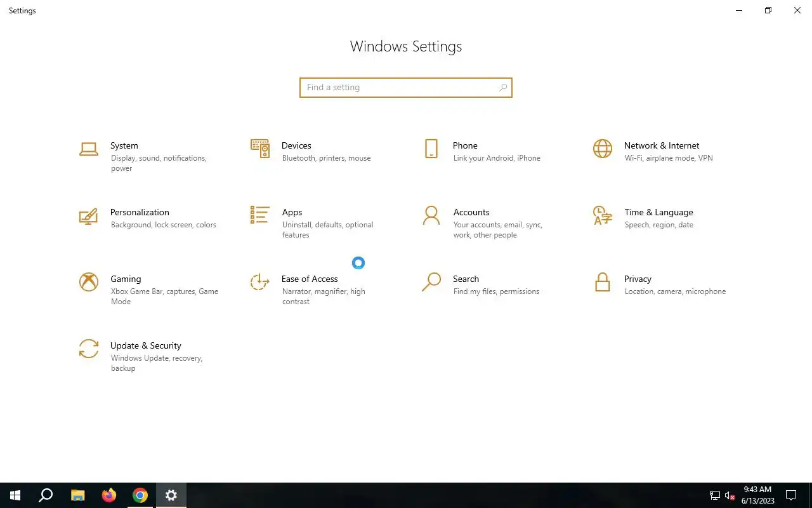Screen dimensions: 812x508
Task: Click the Personalization paintbrush icon
Action: [89, 216]
